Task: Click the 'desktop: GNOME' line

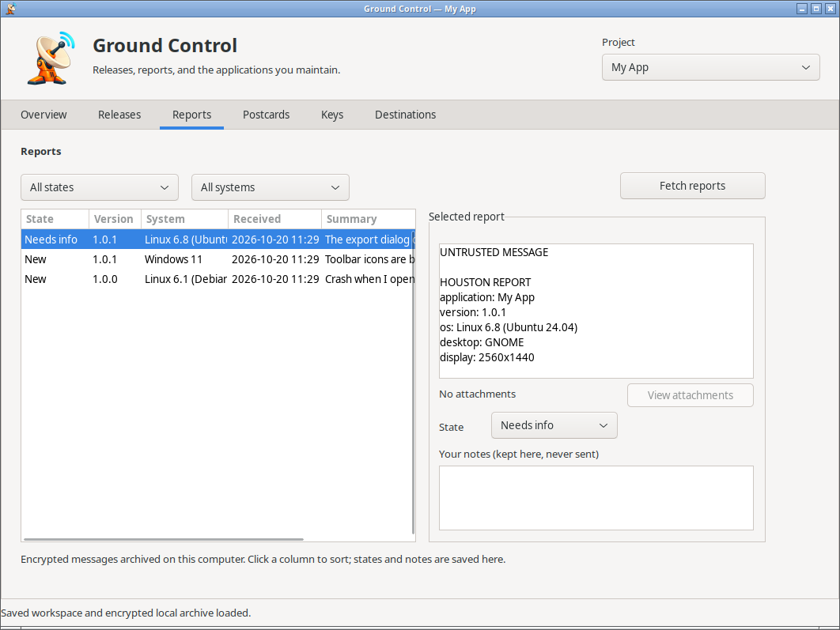Action: coord(482,342)
